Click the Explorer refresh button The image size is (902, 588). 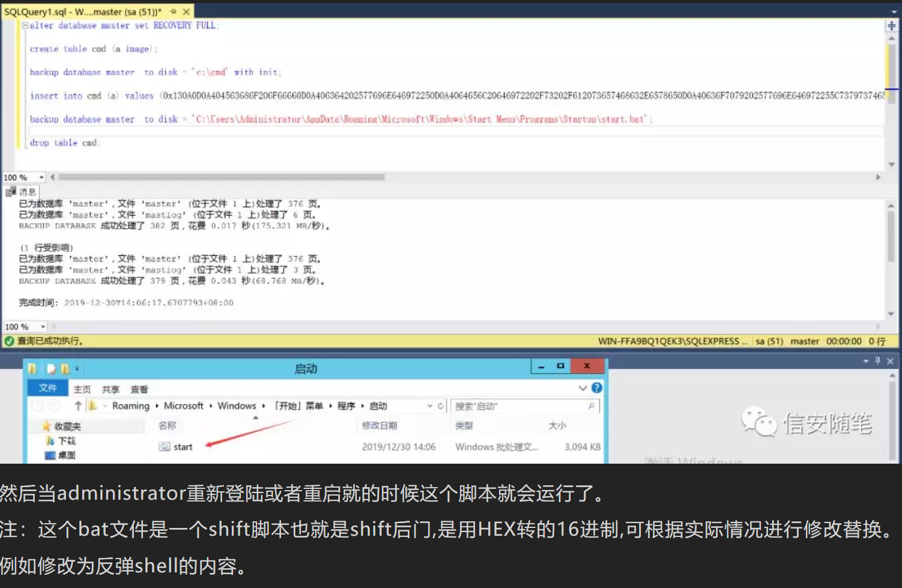point(441,406)
